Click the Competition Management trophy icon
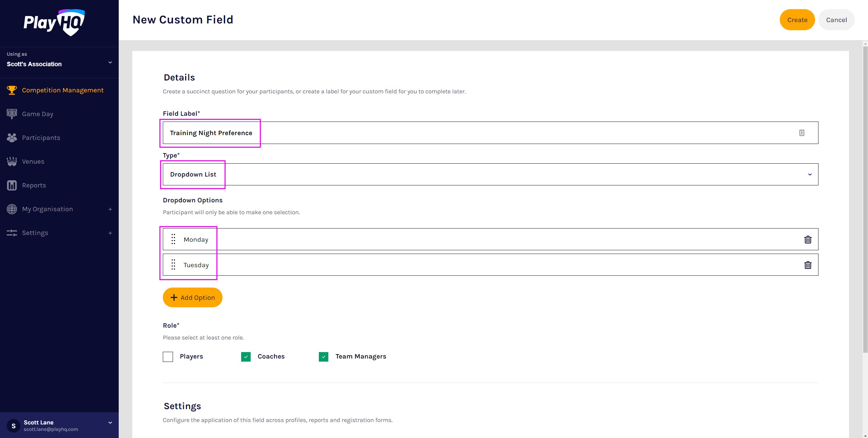Image resolution: width=868 pixels, height=438 pixels. pos(12,90)
